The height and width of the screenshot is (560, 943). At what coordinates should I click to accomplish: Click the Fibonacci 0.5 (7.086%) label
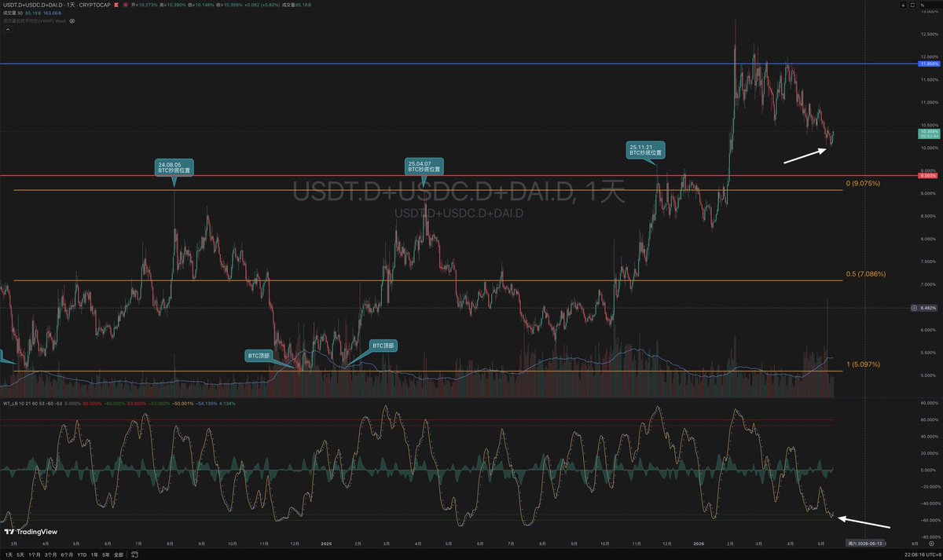[865, 274]
